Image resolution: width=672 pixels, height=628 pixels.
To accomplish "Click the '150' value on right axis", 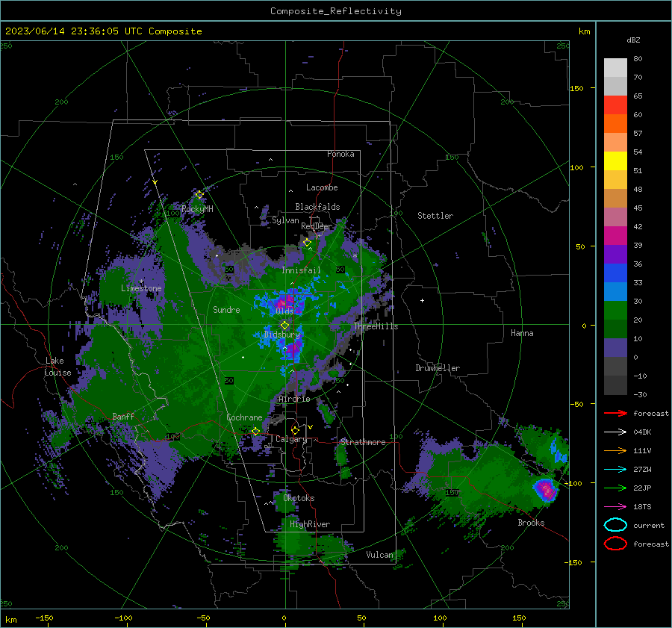I will pos(576,88).
